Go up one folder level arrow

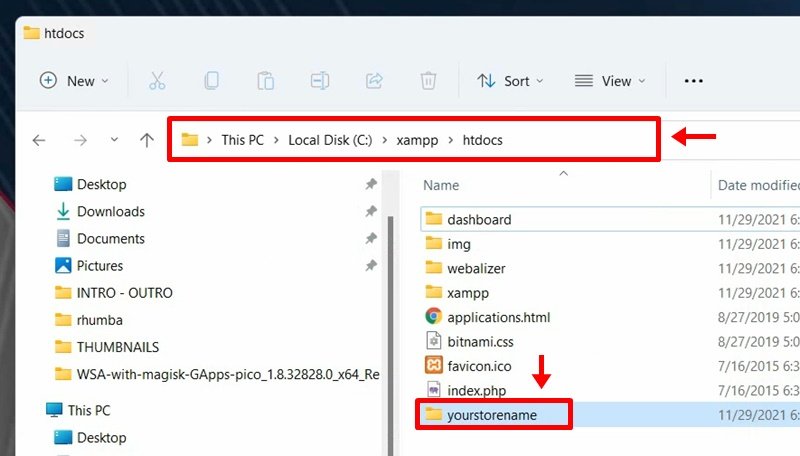coord(147,140)
